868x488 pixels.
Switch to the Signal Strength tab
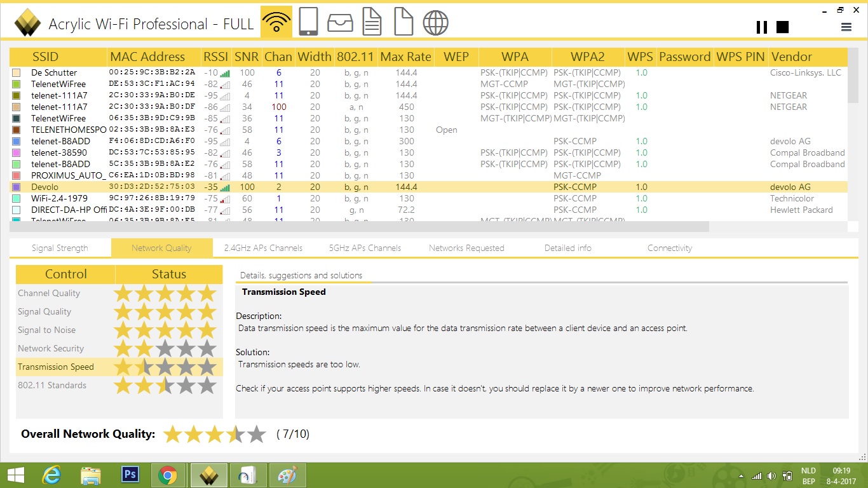pyautogui.click(x=60, y=248)
